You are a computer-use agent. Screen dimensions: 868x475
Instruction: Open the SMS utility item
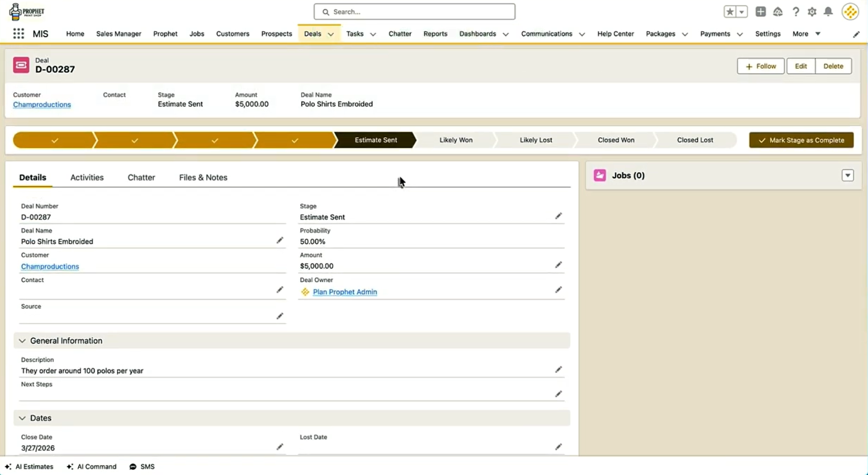(x=142, y=467)
